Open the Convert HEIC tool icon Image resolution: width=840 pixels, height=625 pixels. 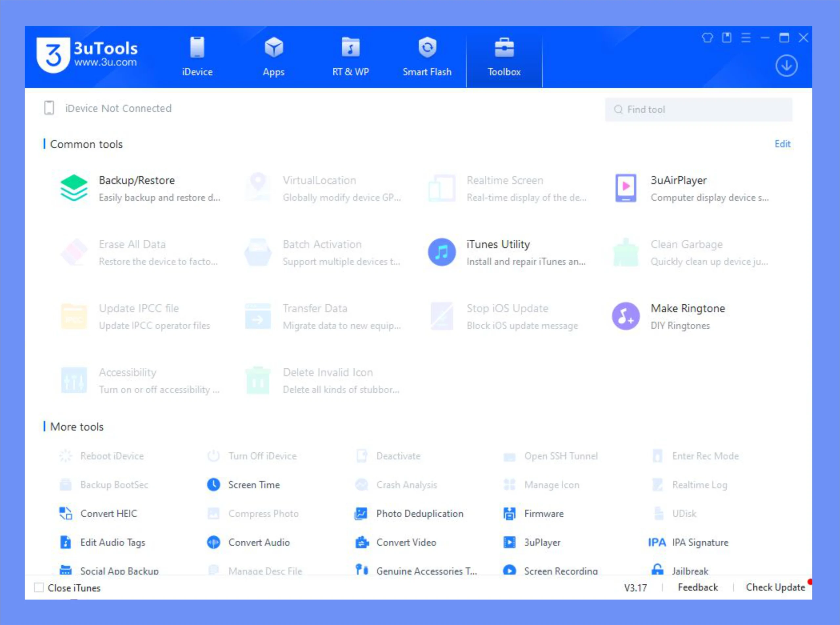66,513
